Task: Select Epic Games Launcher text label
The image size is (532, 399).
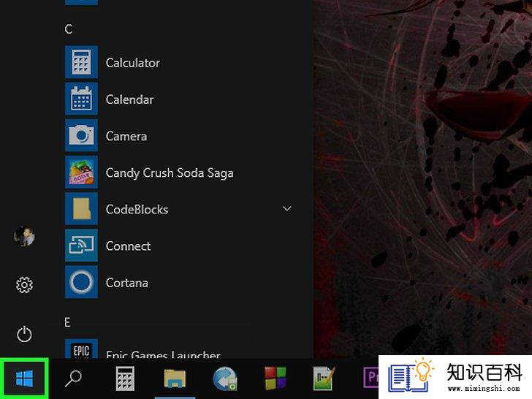Action: click(163, 354)
